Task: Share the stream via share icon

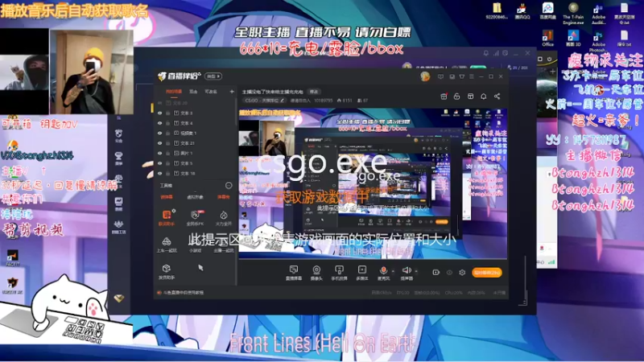Action: pyautogui.click(x=497, y=97)
